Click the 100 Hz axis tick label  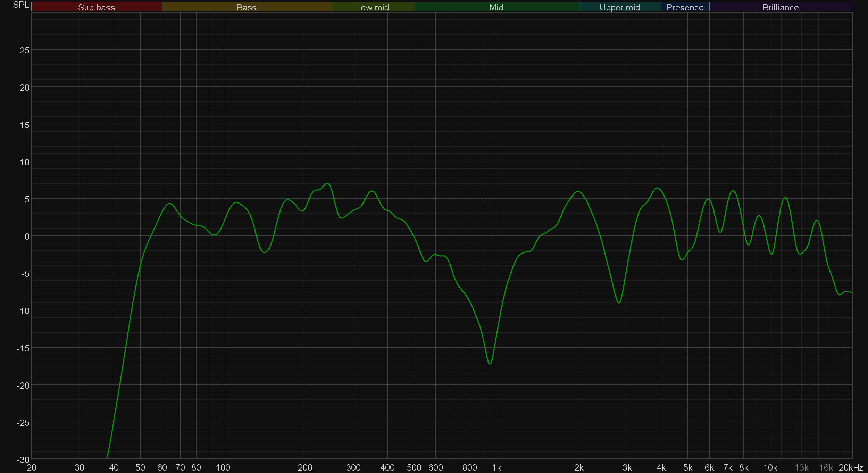click(223, 467)
